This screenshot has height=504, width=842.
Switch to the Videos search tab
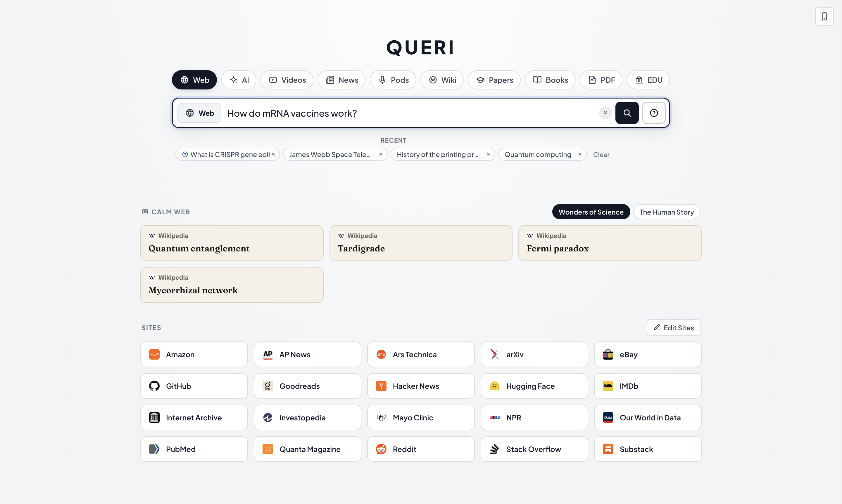[287, 80]
